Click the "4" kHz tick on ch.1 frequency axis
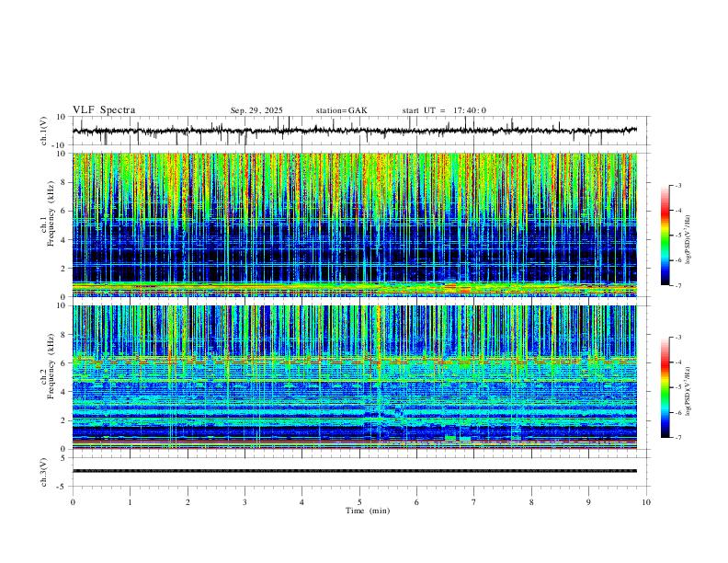The image size is (728, 563). [x=64, y=240]
